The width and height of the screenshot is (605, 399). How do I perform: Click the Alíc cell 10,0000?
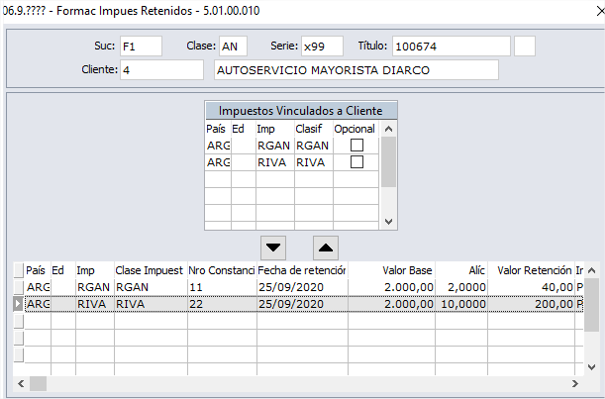point(461,304)
